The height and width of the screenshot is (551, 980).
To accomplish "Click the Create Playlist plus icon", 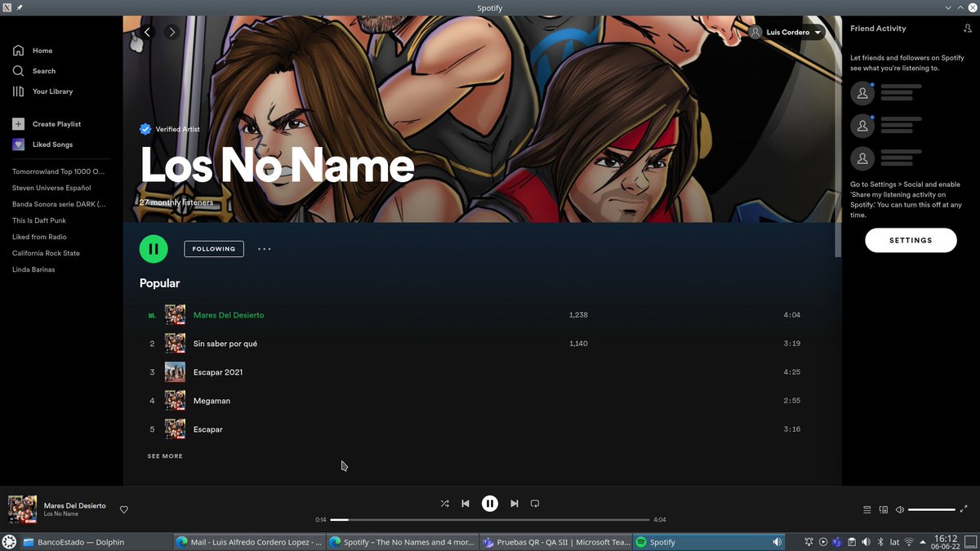I will pos(18,124).
